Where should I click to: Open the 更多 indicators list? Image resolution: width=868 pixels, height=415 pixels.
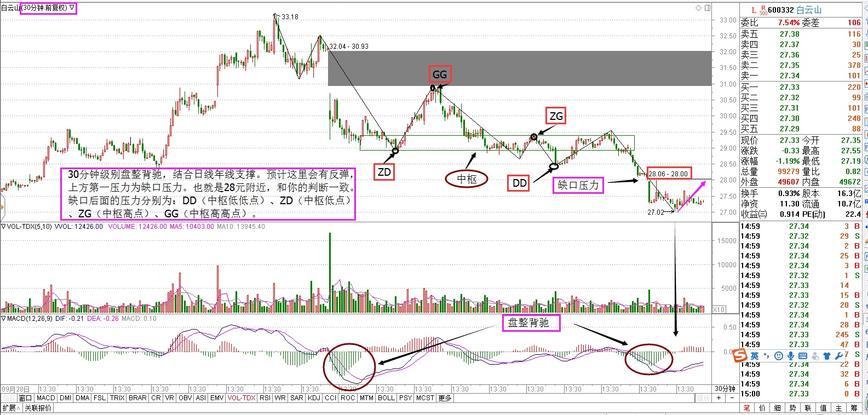coord(445,398)
